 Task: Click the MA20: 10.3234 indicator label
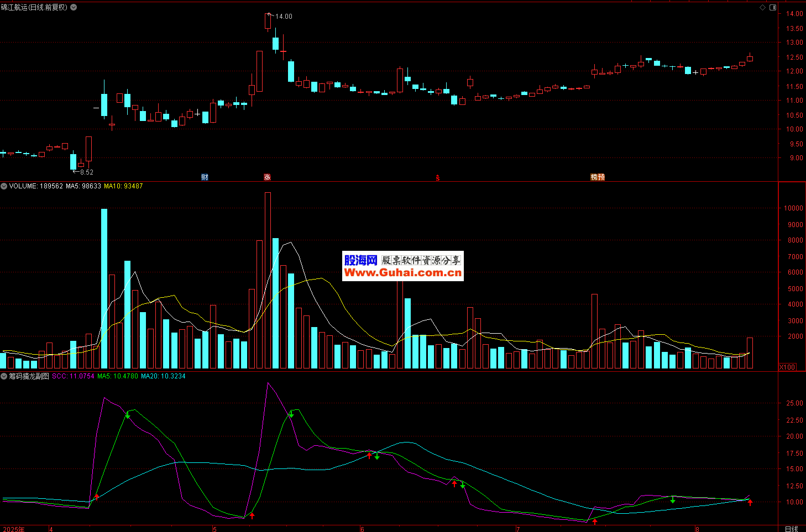(163, 376)
